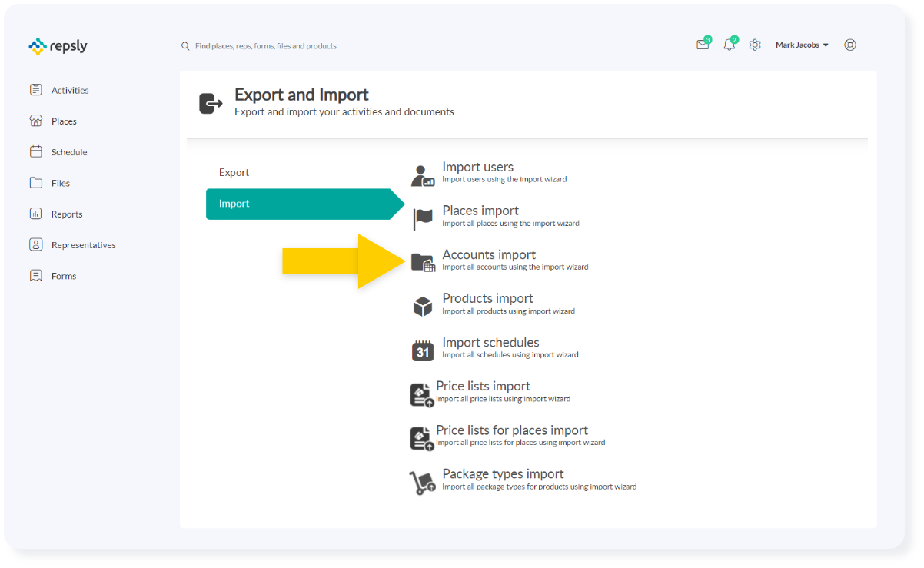924x568 pixels.
Task: Open the settings gear icon
Action: [755, 45]
